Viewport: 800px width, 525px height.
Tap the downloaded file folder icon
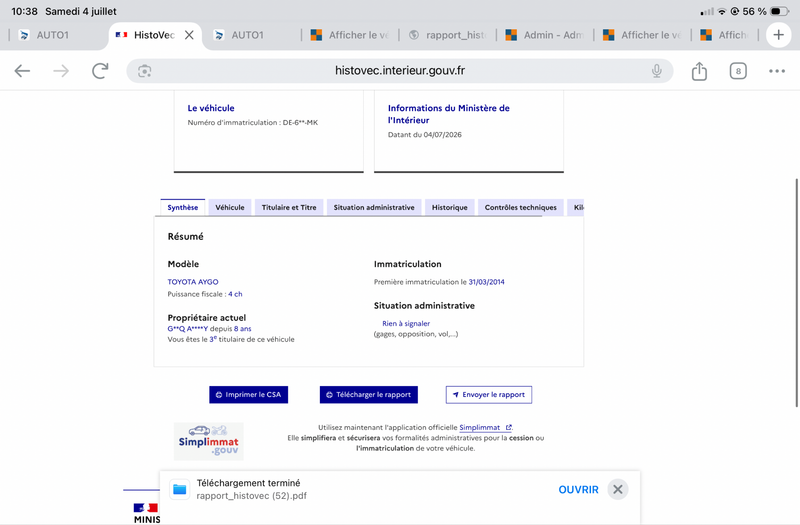(180, 489)
